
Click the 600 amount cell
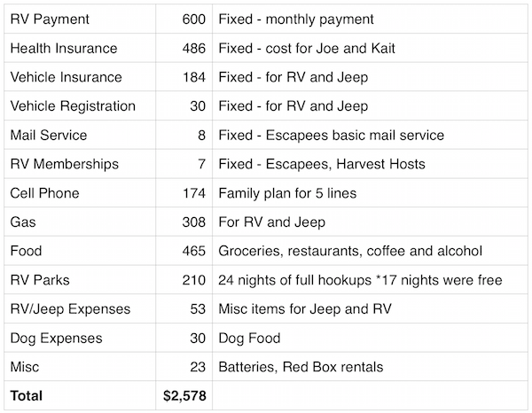pos(184,19)
